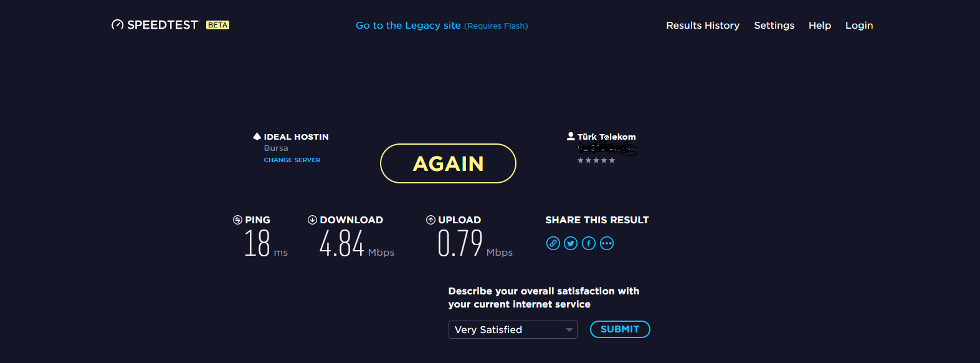The width and height of the screenshot is (980, 363).
Task: Open the Help page
Action: pos(819,26)
